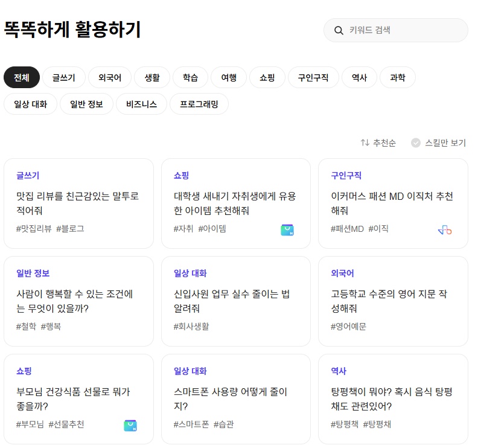Select the 비즈니스 category chip
478x448 pixels.
[141, 104]
